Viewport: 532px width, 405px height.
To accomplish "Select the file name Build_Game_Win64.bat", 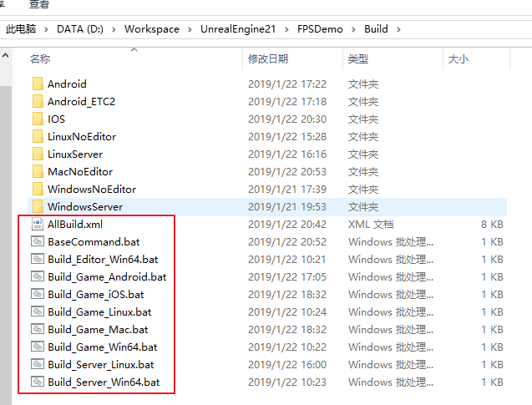I will point(103,347).
